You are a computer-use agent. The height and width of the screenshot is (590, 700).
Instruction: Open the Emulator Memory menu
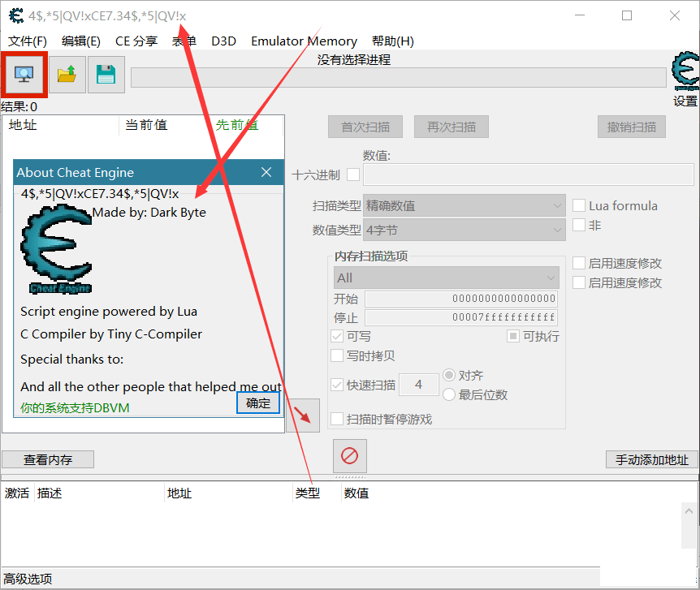point(304,41)
